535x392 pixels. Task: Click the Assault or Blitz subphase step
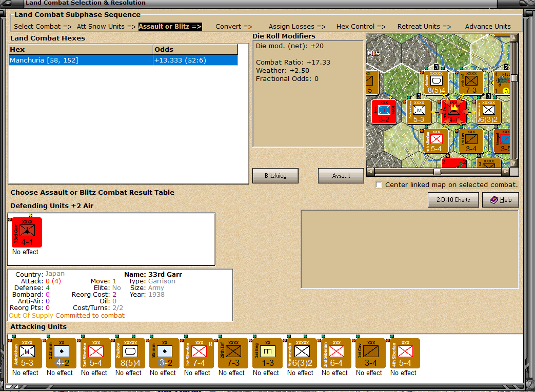click(x=170, y=26)
